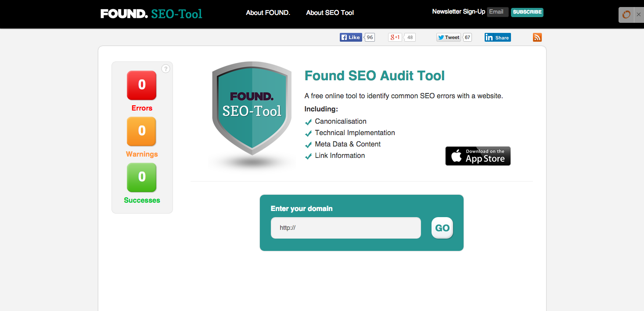Click the red Errors counter box
644x311 pixels.
click(x=142, y=85)
